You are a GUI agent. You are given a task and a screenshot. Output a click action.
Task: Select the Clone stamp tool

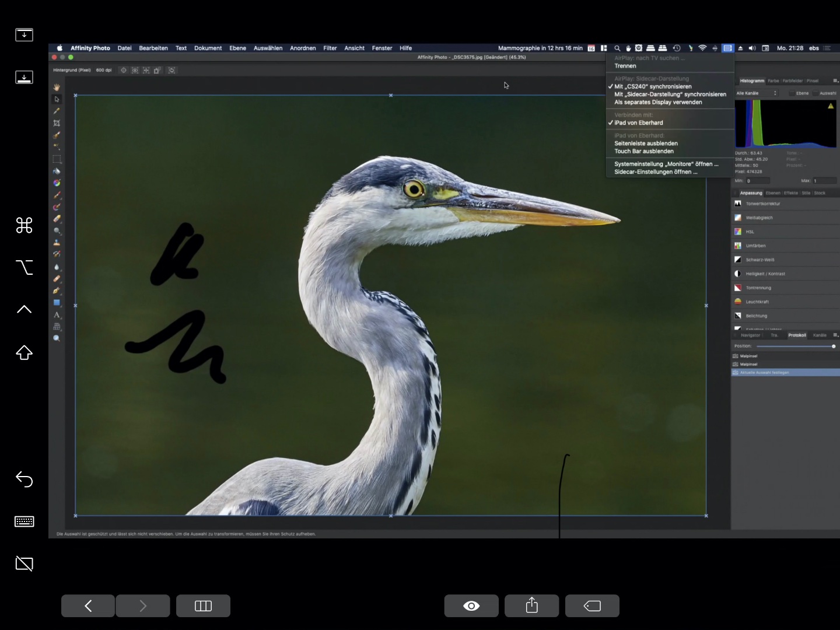57,243
